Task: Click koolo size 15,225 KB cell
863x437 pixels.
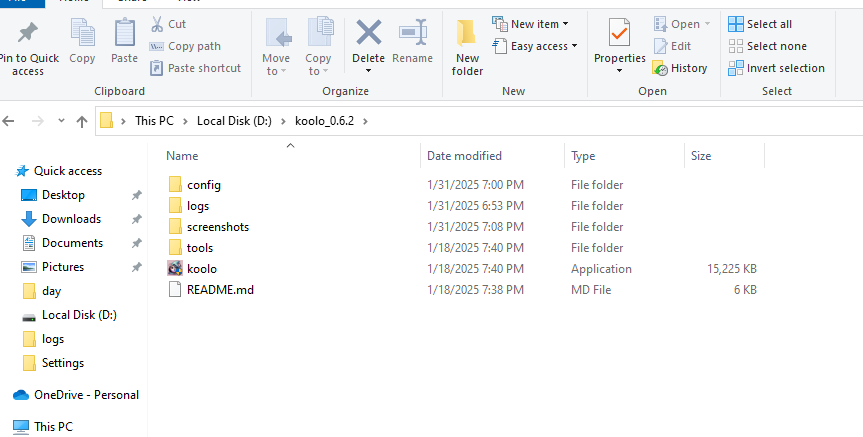Action: pyautogui.click(x=731, y=269)
